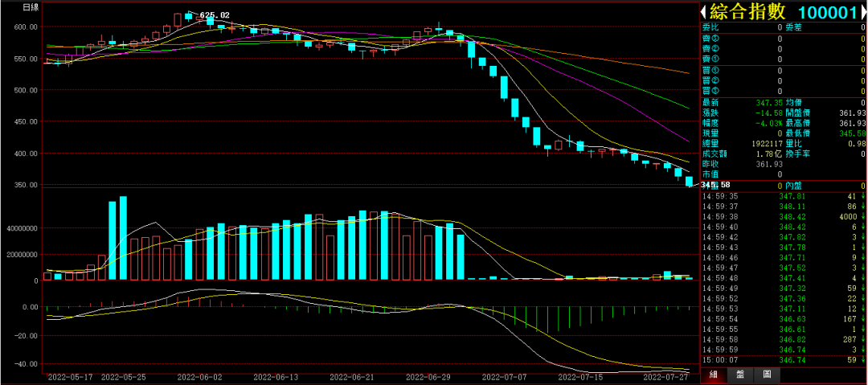Select the 625.02 high price label
868x385 pixels.
pyautogui.click(x=215, y=15)
